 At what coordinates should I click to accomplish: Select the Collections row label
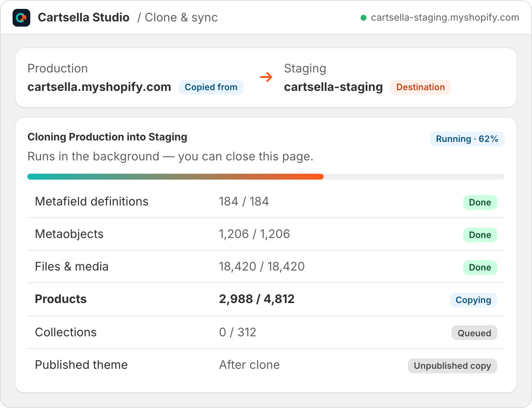coord(66,332)
